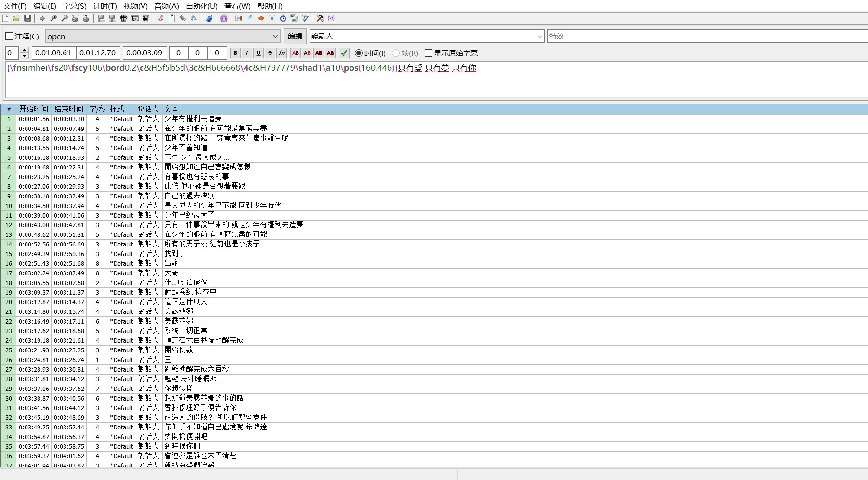Viewport: 868px width, 480px height.
Task: Commit changes with green checkmark
Action: point(344,53)
